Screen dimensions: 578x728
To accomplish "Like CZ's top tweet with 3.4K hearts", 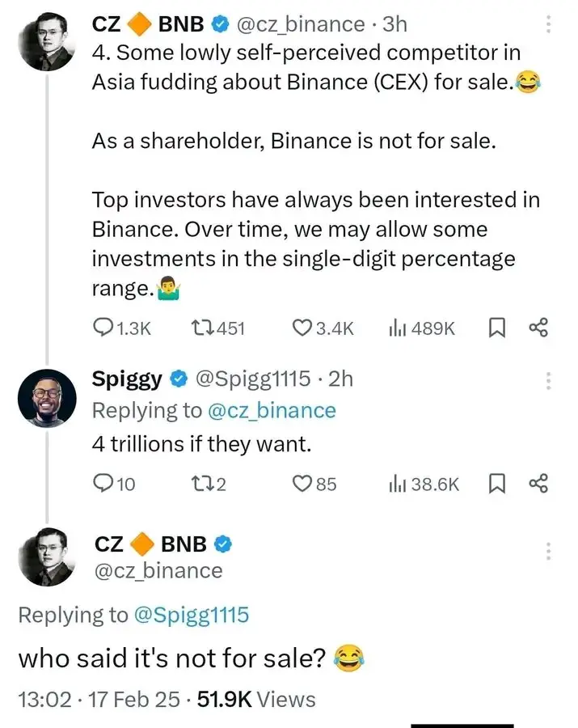I will (302, 328).
